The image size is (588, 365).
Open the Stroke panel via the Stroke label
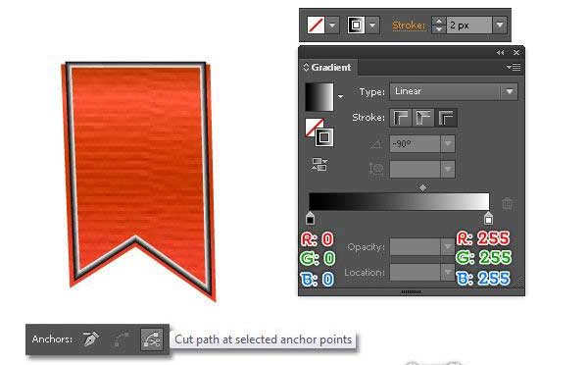pos(409,26)
